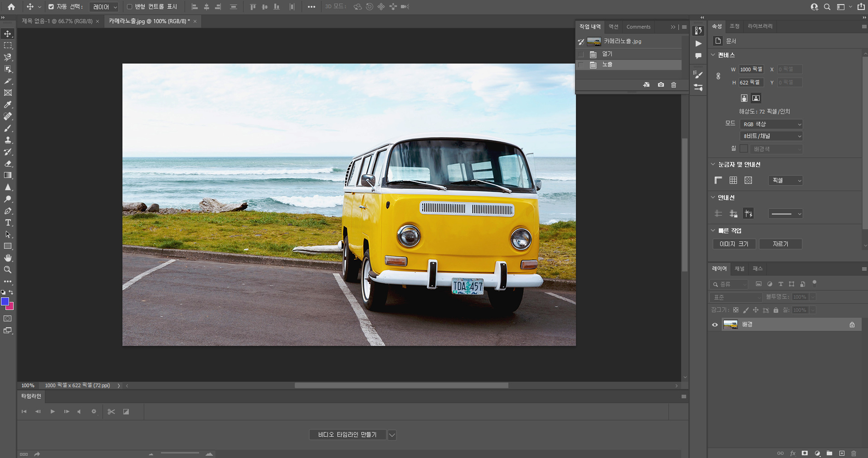This screenshot has width=868, height=458.
Task: Open the search icon in the top bar
Action: [x=827, y=7]
